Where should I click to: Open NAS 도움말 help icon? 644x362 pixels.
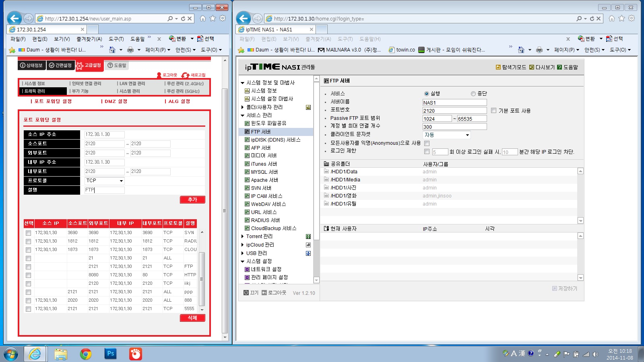tap(559, 67)
